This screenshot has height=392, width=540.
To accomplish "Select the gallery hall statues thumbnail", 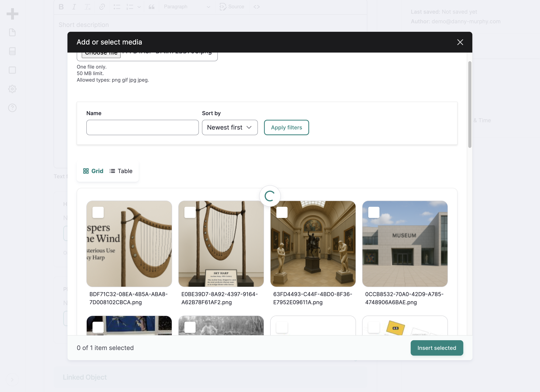I will (313, 244).
